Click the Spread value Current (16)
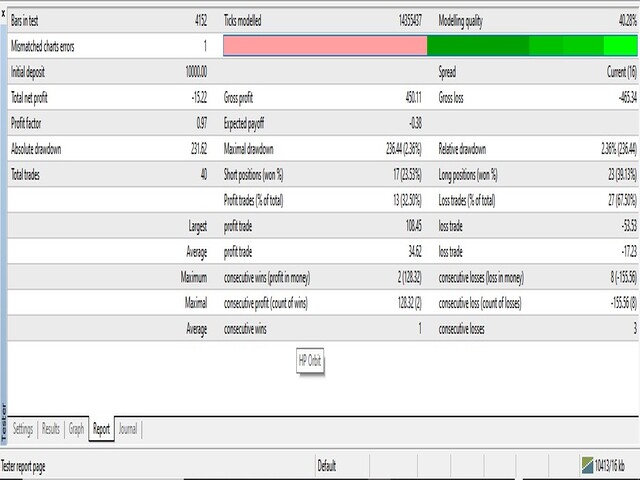Screen dimensions: 640x480 coord(622,72)
